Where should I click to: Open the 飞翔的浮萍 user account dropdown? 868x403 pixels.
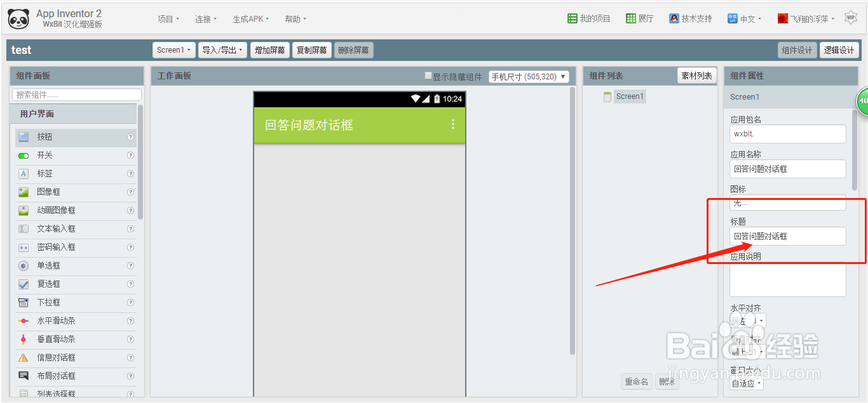click(806, 19)
